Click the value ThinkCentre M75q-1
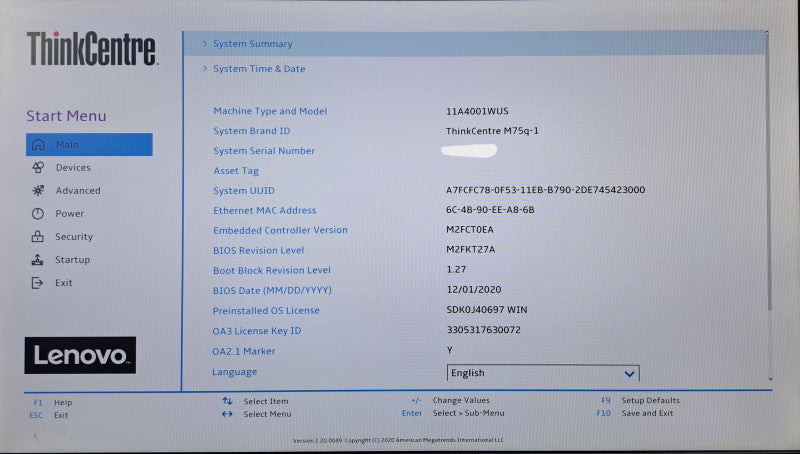The image size is (800, 454). pos(492,131)
